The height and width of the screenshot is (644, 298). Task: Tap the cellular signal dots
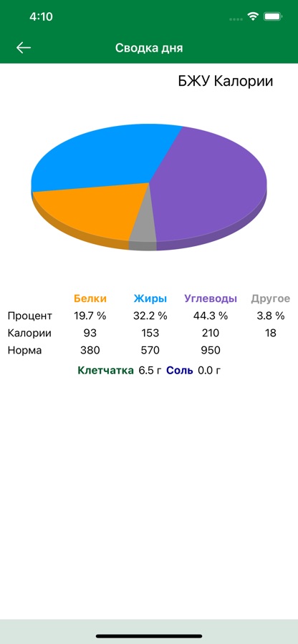click(x=236, y=19)
